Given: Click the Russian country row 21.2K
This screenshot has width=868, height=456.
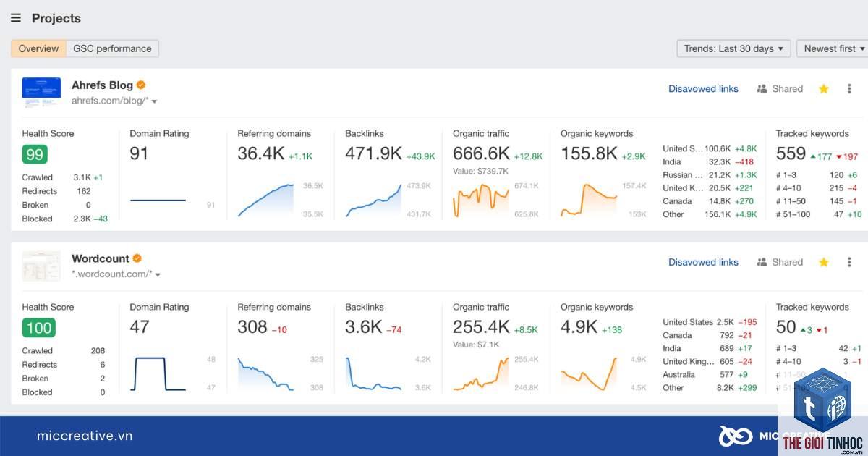Looking at the screenshot, I should pos(710,174).
